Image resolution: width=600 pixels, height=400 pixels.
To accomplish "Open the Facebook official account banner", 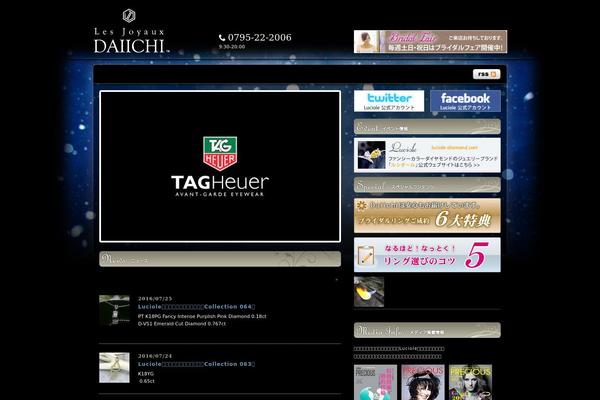I will pyautogui.click(x=465, y=101).
